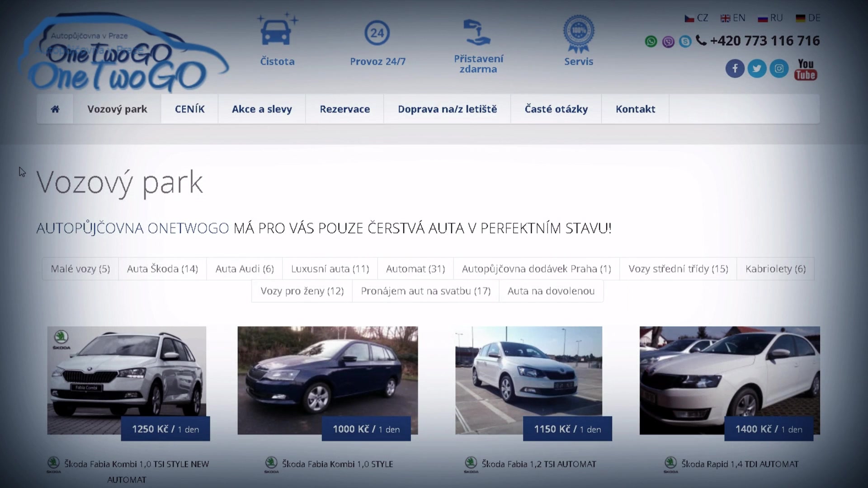The width and height of the screenshot is (868, 488).
Task: Open the YouTube channel icon
Action: tap(806, 70)
